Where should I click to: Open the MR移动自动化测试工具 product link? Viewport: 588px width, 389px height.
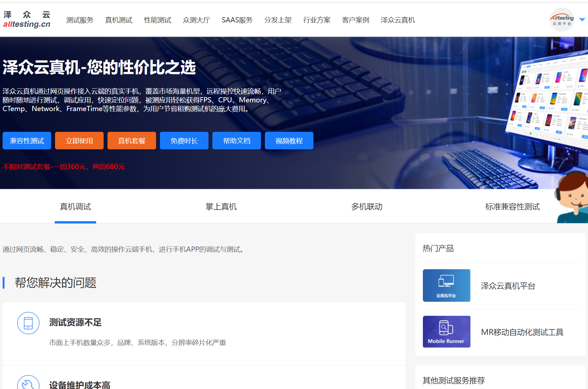coord(522,332)
